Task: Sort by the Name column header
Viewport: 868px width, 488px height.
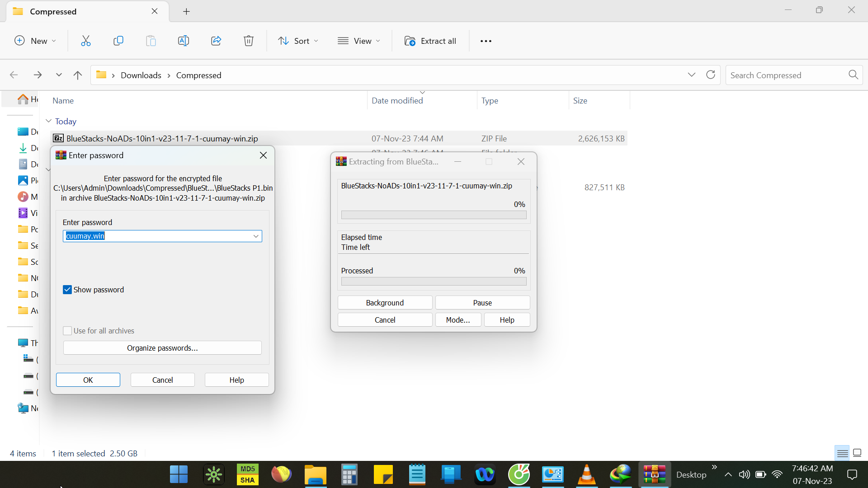Action: click(x=63, y=100)
